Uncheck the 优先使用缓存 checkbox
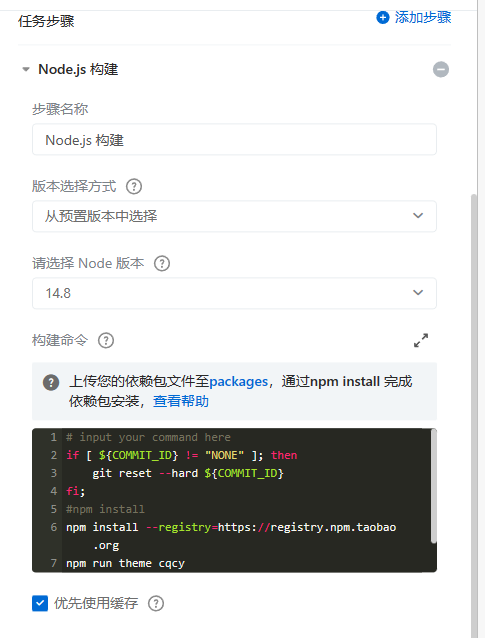This screenshot has width=485, height=638. pos(40,603)
